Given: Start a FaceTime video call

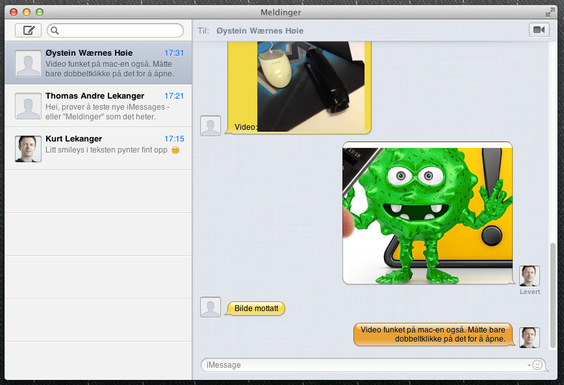Looking at the screenshot, I should click(x=539, y=30).
